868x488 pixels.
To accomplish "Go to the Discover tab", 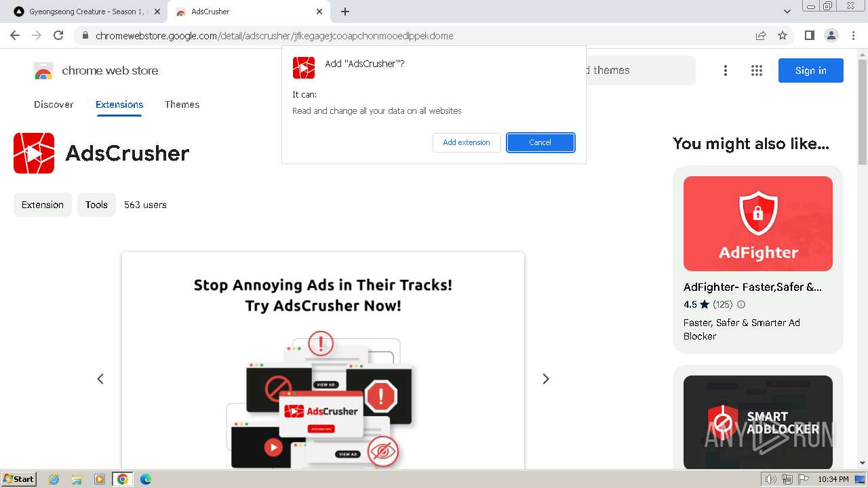I will click(x=54, y=104).
